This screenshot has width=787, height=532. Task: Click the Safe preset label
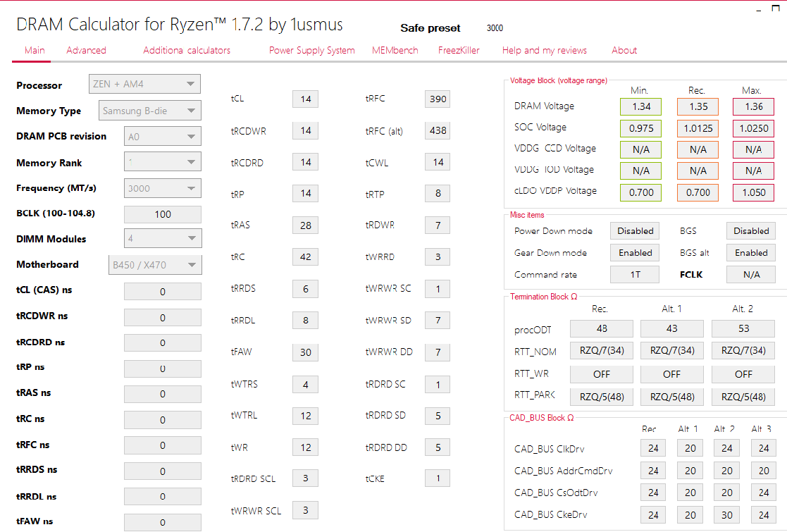pyautogui.click(x=430, y=28)
